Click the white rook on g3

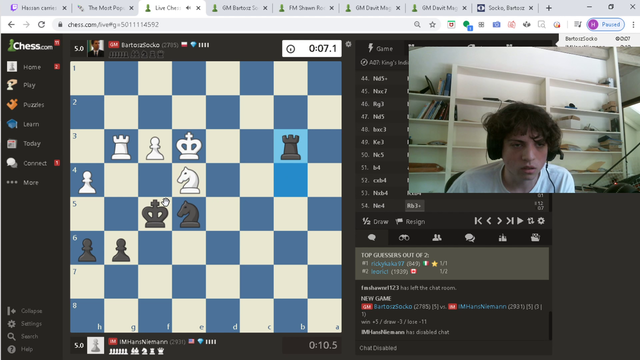pyautogui.click(x=121, y=146)
